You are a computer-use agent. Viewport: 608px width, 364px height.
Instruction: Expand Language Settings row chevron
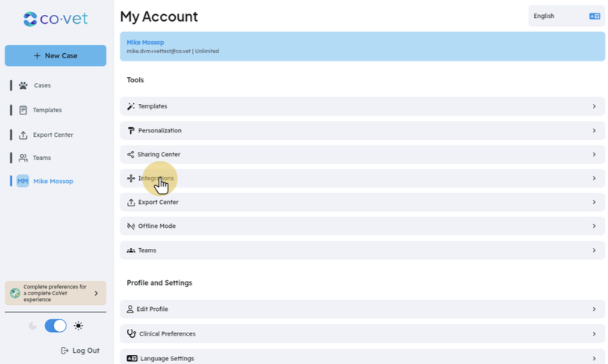point(594,358)
